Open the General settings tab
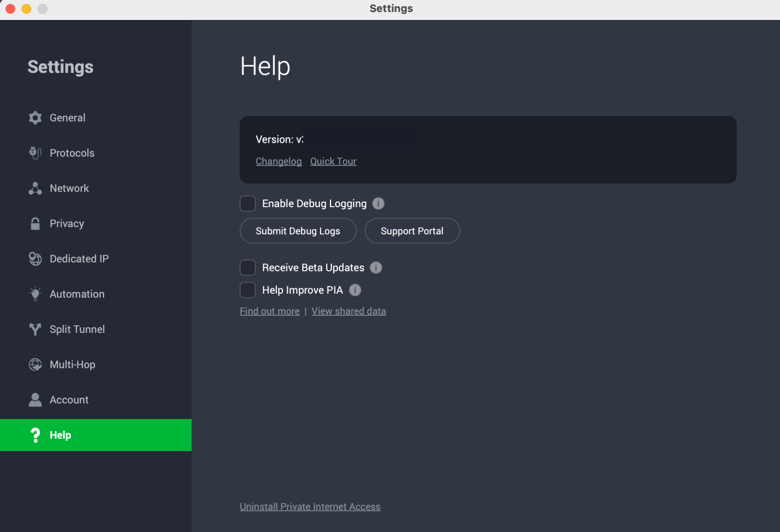This screenshot has height=532, width=780. tap(67, 118)
